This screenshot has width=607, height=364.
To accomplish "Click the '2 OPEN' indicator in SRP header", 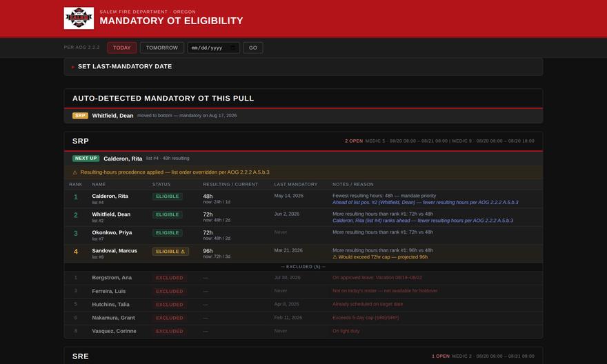I will click(x=354, y=141).
